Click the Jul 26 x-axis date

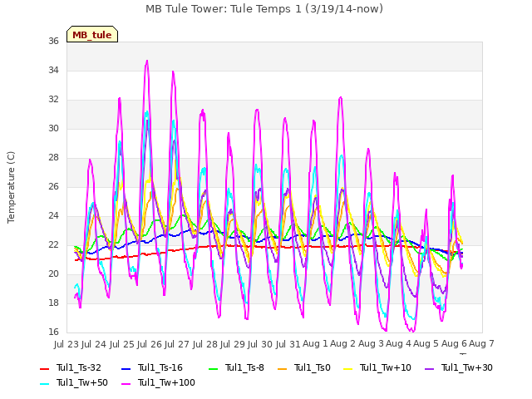tap(150, 344)
